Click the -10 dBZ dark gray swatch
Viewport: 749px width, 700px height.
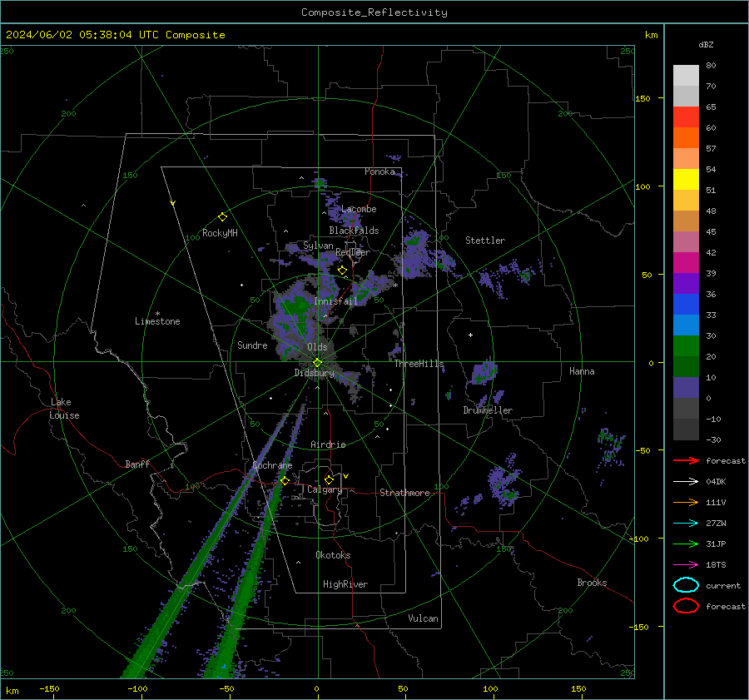(686, 429)
